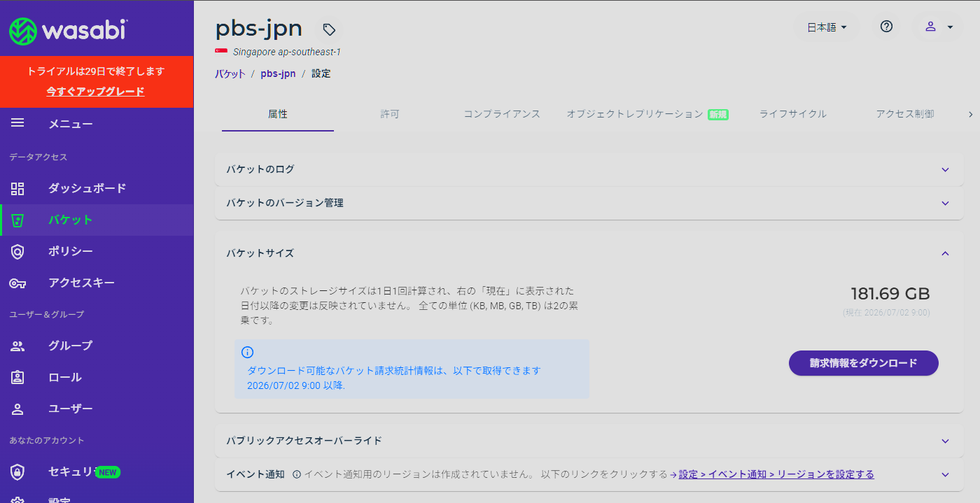Image resolution: width=980 pixels, height=503 pixels.
Task: Click the pbs-jpn bucket title
Action: 259,28
